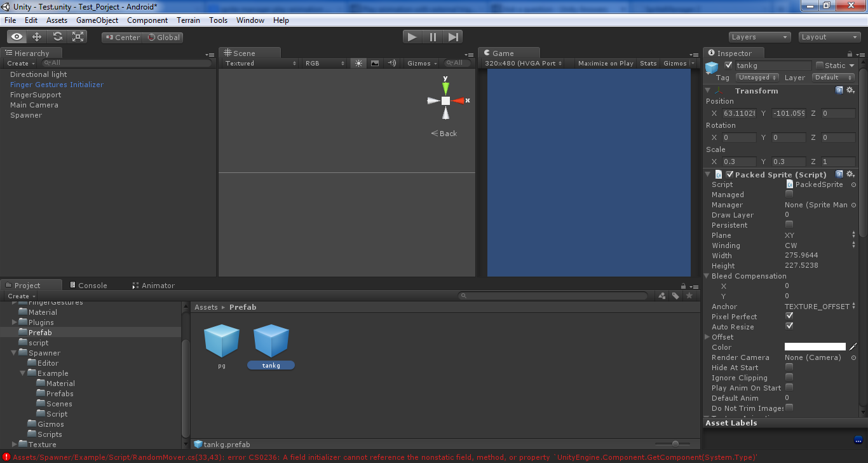The width and height of the screenshot is (868, 463).
Task: Open the Game view aspect dropdown
Action: tap(524, 63)
